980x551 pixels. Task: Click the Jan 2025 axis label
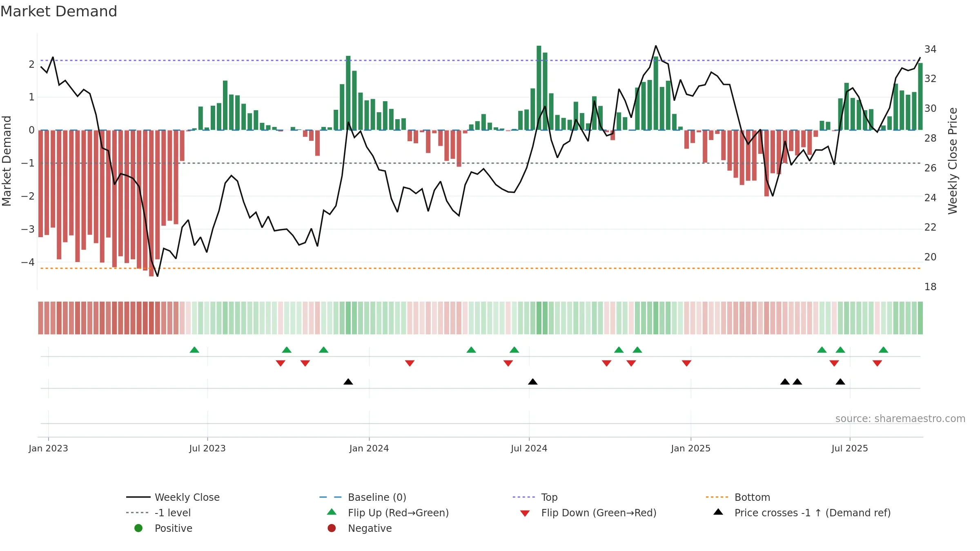tap(691, 448)
